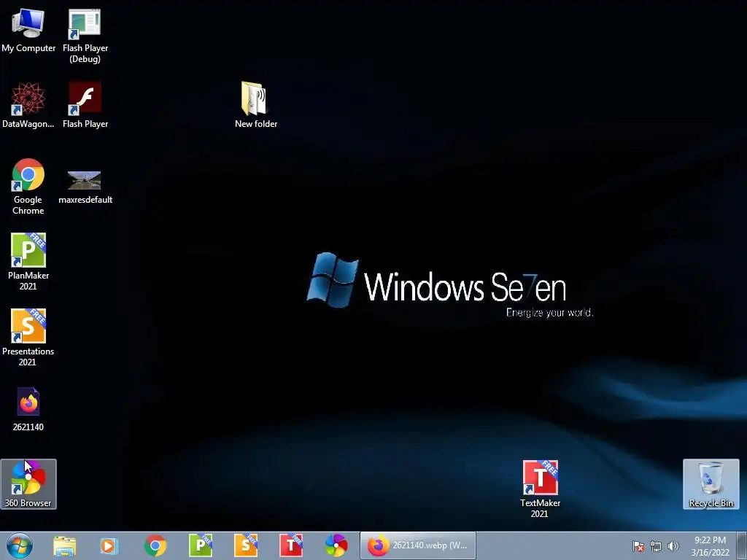Open My Computer desktop icon
747x560 pixels.
28,29
